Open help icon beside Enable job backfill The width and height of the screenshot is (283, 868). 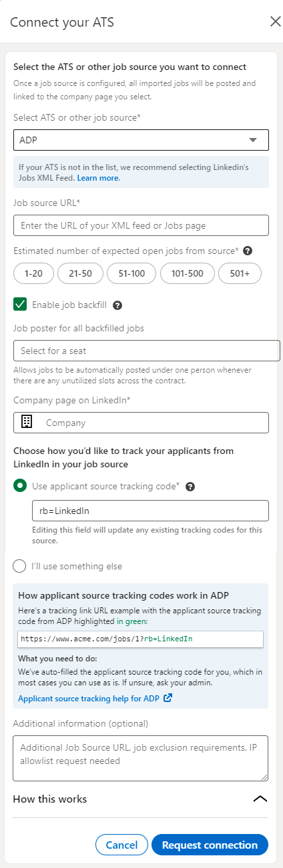click(117, 305)
